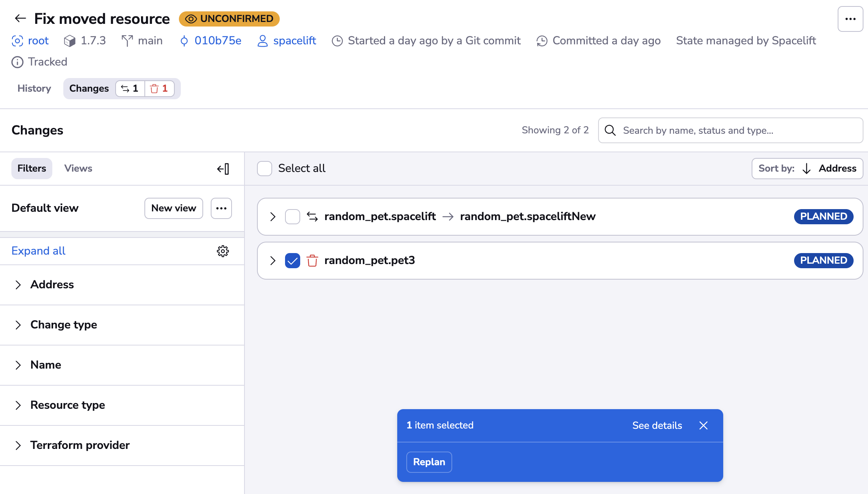Open See details in the selection bar
This screenshot has width=868, height=494.
coord(656,425)
